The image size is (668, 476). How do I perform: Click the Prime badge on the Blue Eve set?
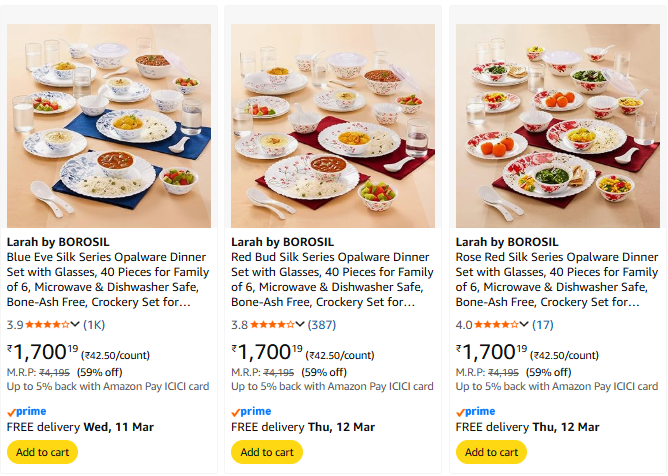27,411
